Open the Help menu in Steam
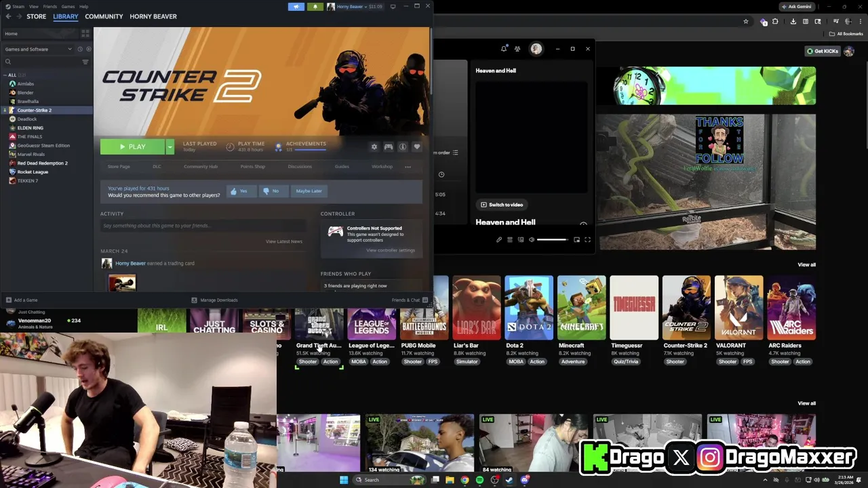 pyautogui.click(x=83, y=6)
